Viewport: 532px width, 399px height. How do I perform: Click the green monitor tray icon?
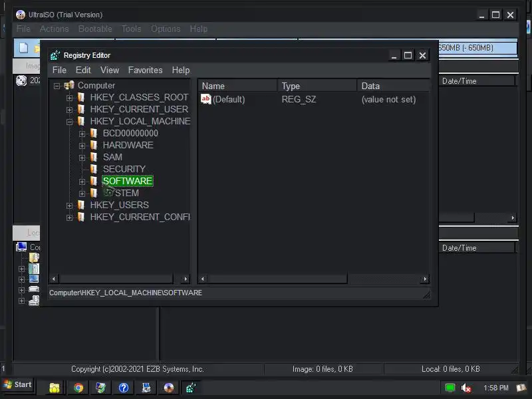click(x=450, y=388)
